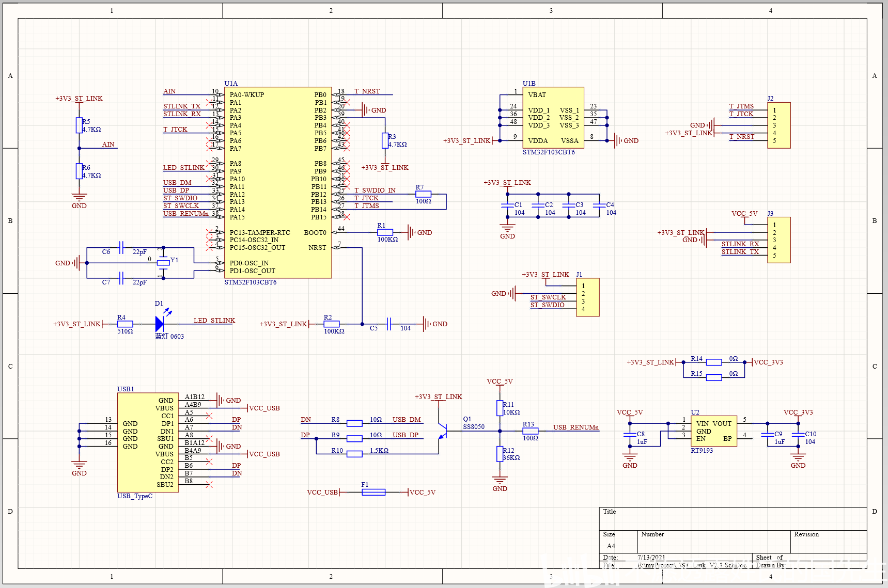
Task: Select resistor R2 100KΩ on NRST line
Action: pos(332,324)
